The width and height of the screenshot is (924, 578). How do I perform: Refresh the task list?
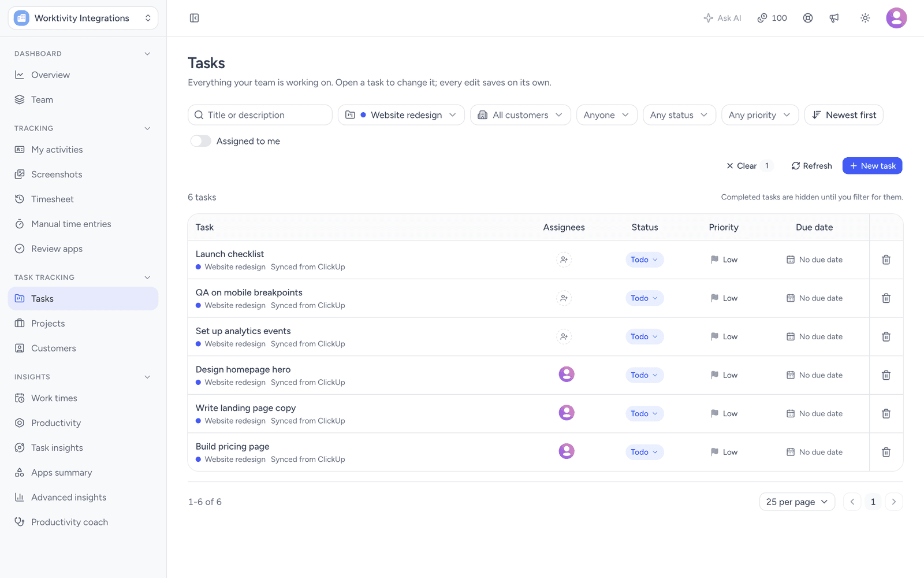pyautogui.click(x=811, y=166)
